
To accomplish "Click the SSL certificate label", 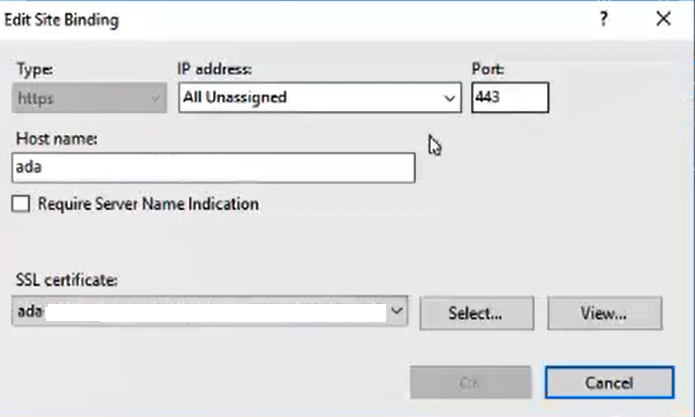I will point(67,281).
